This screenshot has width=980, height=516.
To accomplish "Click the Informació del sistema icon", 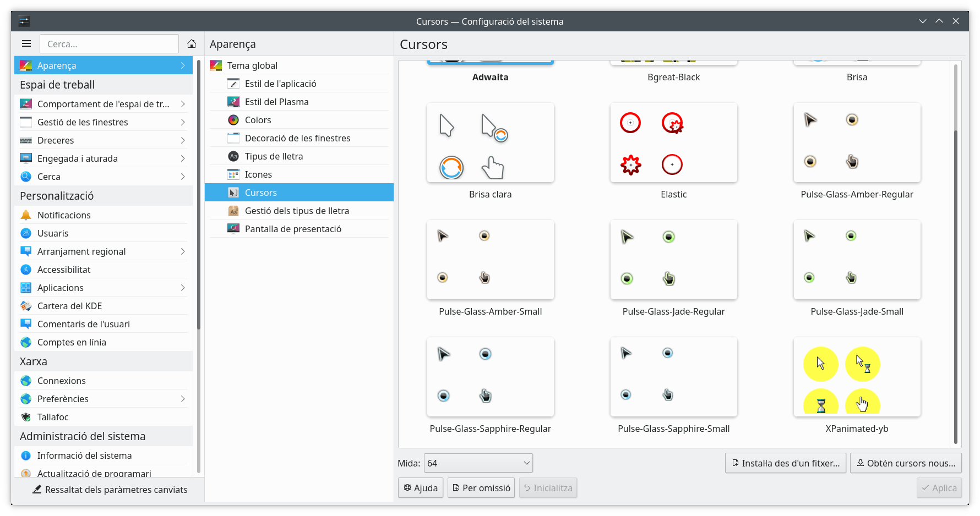I will tap(26, 455).
